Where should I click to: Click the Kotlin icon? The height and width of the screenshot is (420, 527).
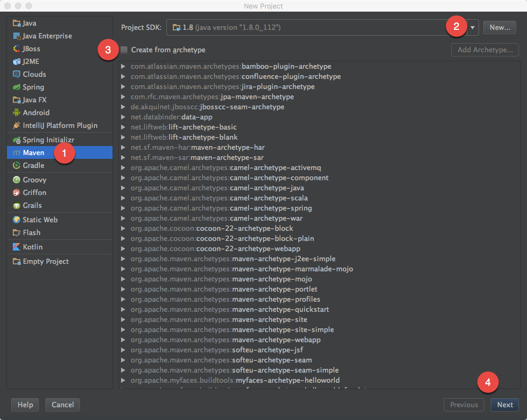point(17,247)
